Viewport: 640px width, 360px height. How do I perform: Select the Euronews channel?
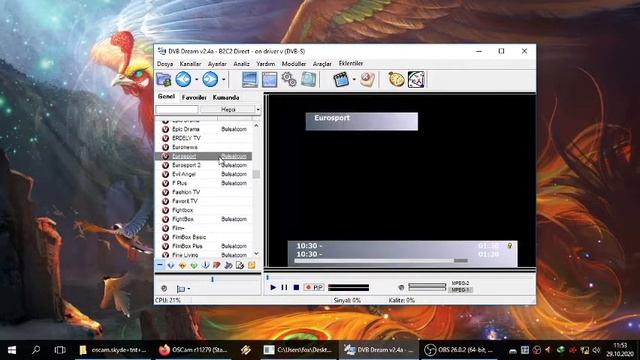[x=203, y=147]
